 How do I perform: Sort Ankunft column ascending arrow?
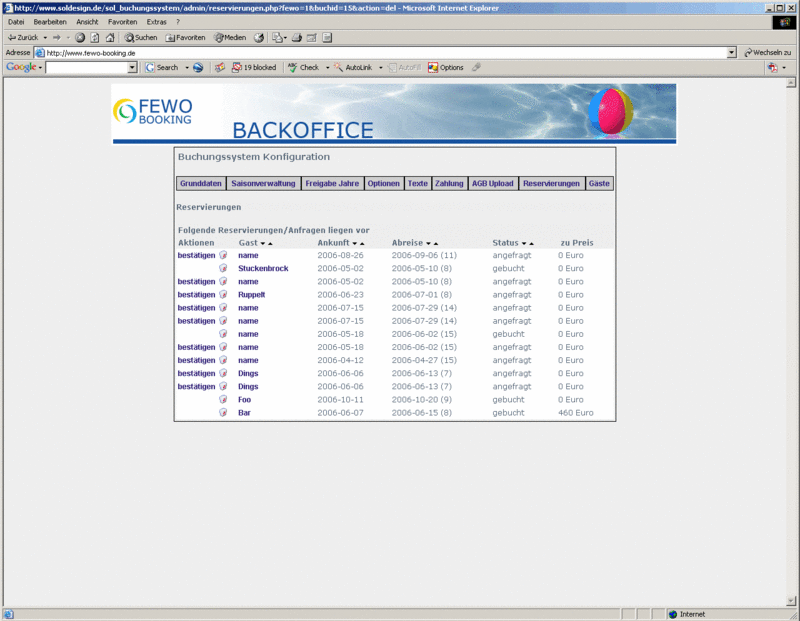pos(362,243)
